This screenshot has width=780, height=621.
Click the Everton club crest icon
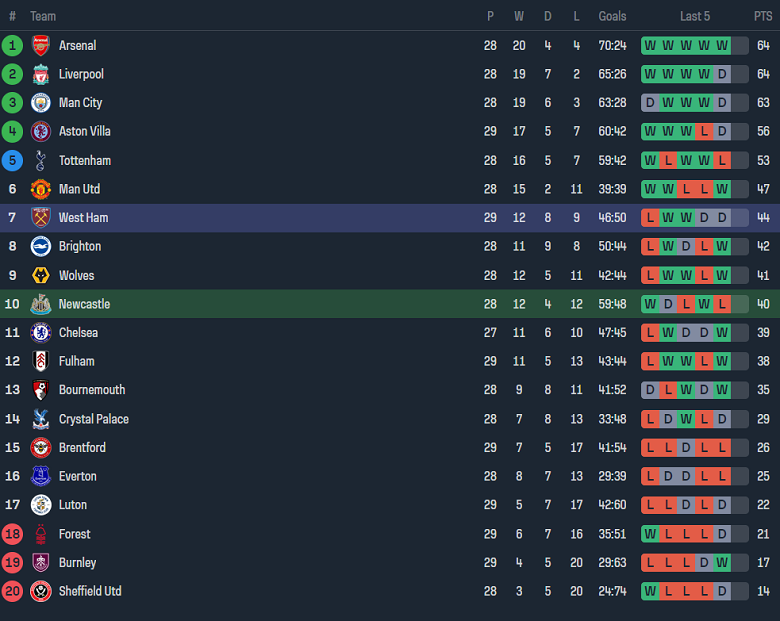click(x=40, y=476)
